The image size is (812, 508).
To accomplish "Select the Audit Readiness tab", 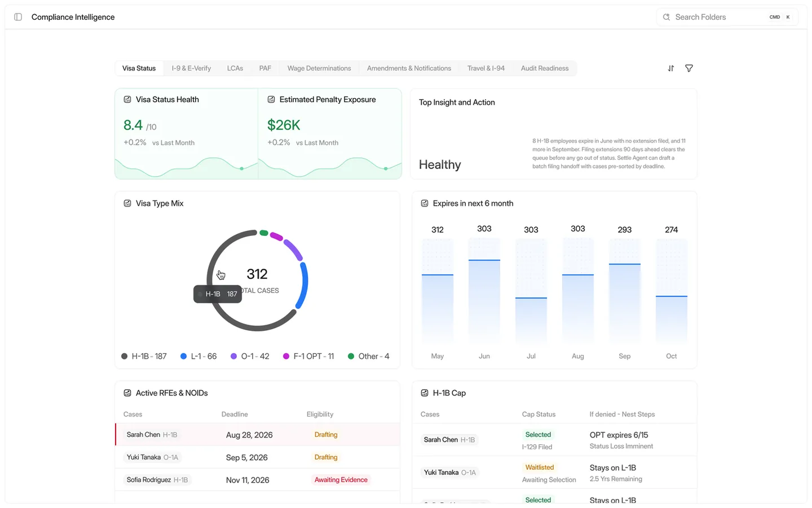I will tap(545, 68).
